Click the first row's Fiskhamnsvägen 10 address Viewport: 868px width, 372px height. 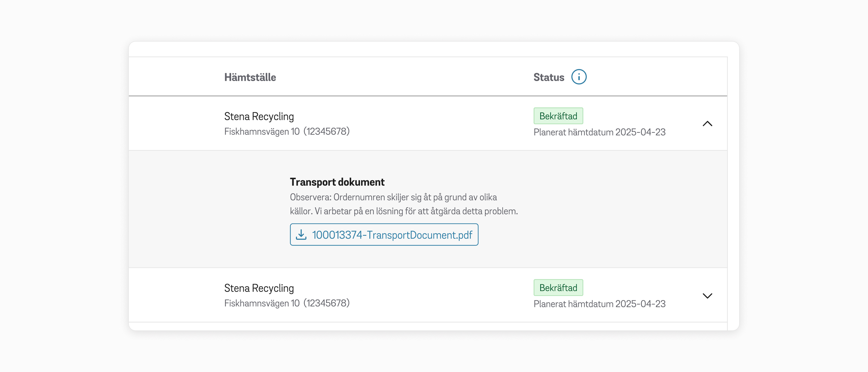262,131
